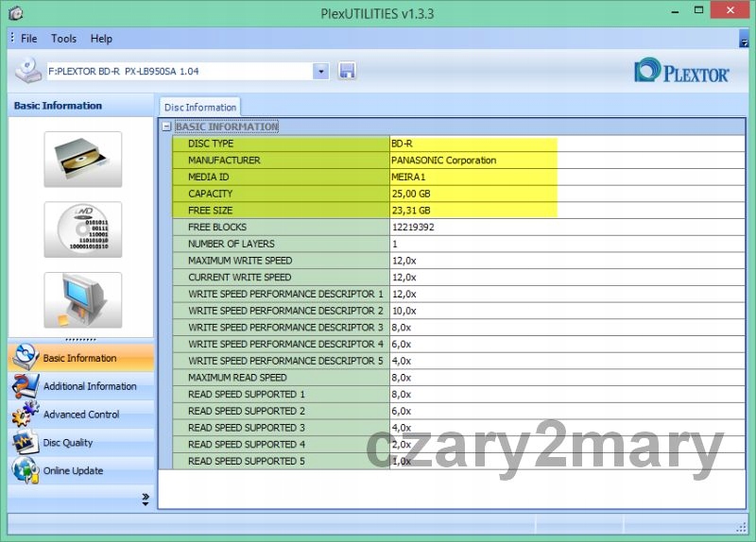Minimize the PlexUTILITIES window
Viewport: 756px width, 542px height.
pos(675,11)
